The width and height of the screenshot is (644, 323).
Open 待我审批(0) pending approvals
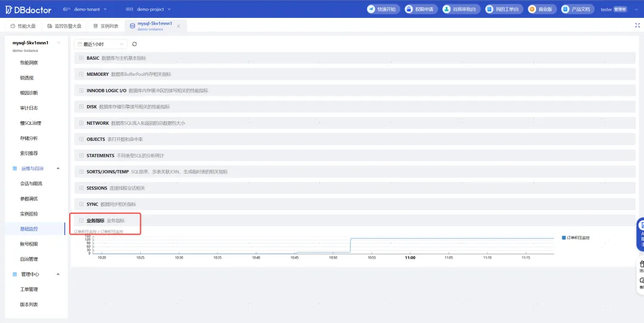tap(460, 9)
